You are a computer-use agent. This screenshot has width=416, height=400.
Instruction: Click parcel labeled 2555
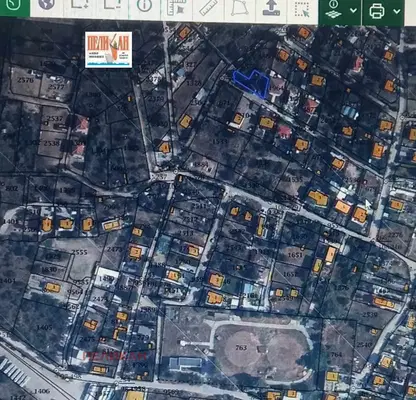tap(80, 252)
